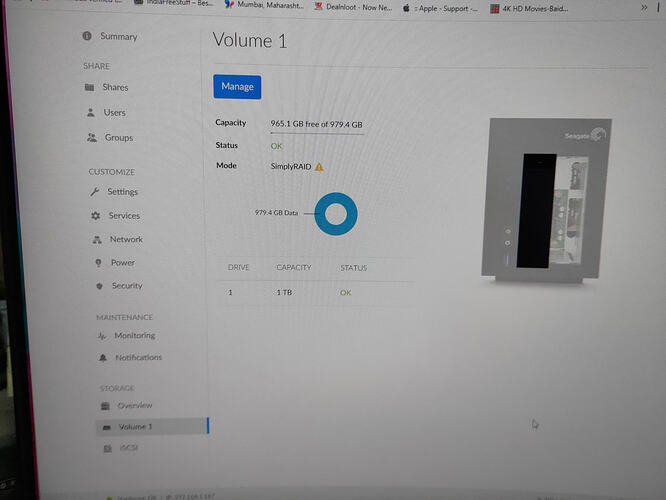Click the blue capacity donut chart
This screenshot has width=666, height=500.
pos(336,214)
